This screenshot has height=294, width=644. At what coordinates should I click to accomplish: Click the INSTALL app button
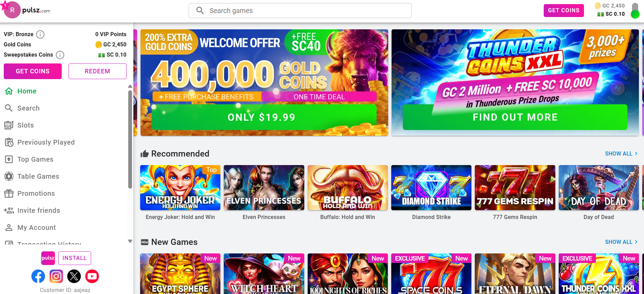[x=75, y=258]
